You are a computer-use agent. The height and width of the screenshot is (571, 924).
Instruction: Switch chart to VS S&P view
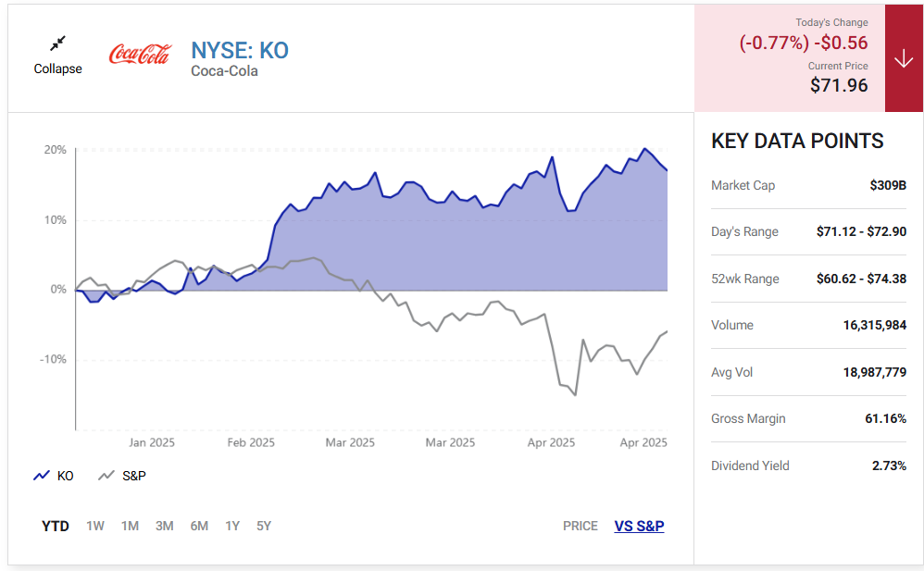639,527
